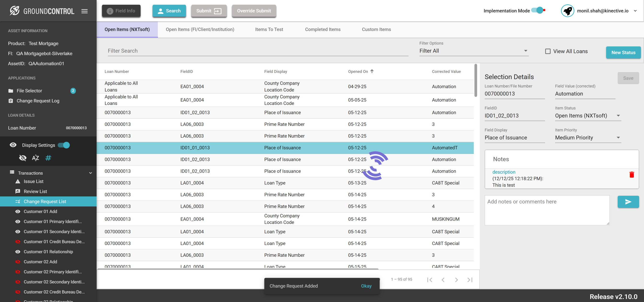The height and width of the screenshot is (302, 644).
Task: Go to next page arrow
Action: (x=456, y=280)
